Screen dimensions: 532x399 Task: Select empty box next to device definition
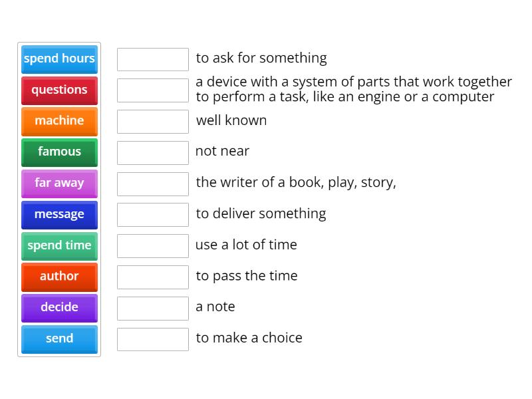[x=153, y=90]
